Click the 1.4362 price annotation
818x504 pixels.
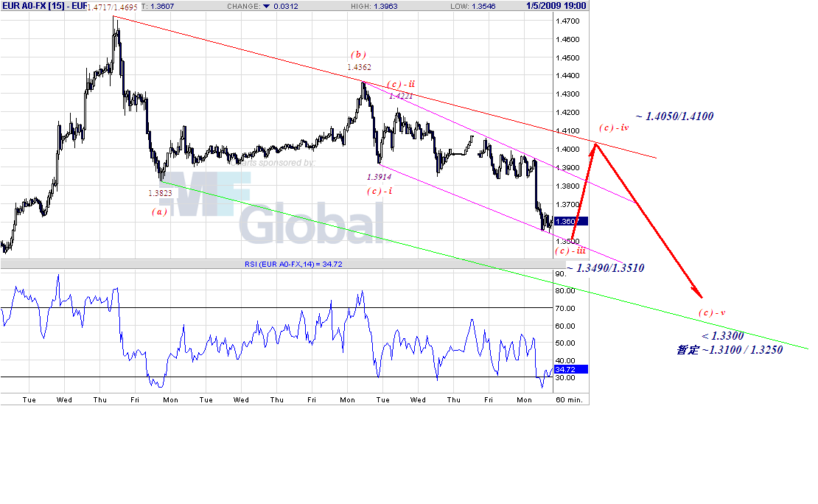[360, 67]
